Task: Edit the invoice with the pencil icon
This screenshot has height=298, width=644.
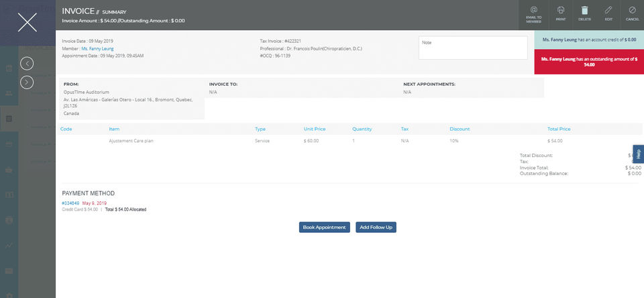Action: click(x=608, y=14)
